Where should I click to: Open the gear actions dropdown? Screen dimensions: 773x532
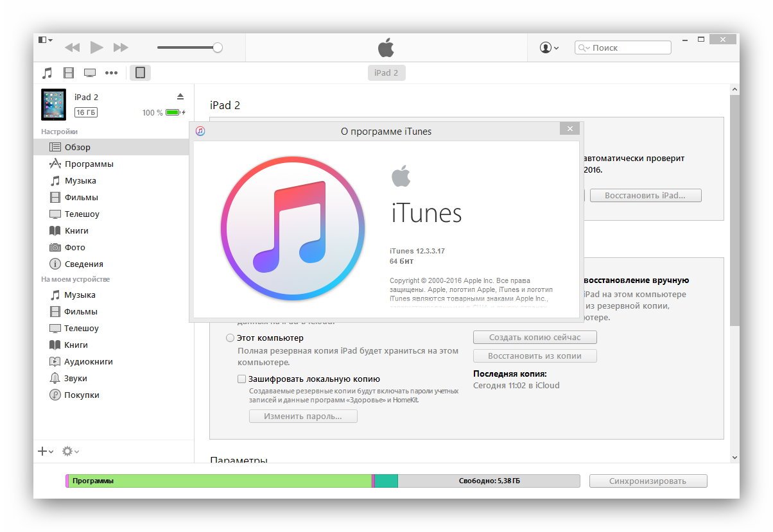coord(70,452)
